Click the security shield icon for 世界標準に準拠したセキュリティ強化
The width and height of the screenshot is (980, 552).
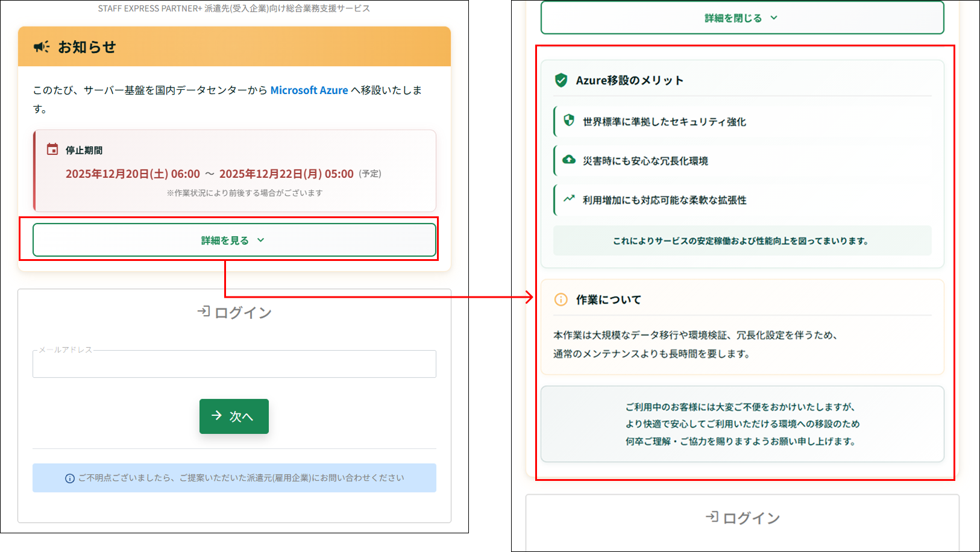coord(569,121)
